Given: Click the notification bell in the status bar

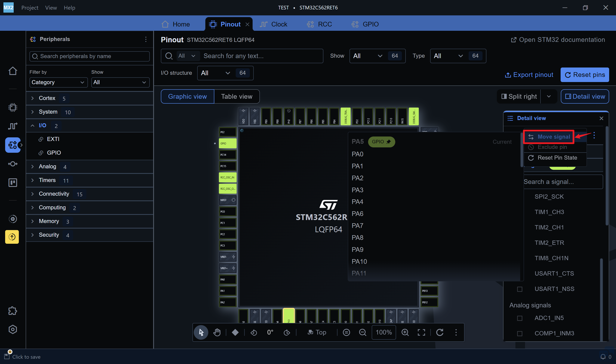Looking at the screenshot, I should (x=603, y=357).
